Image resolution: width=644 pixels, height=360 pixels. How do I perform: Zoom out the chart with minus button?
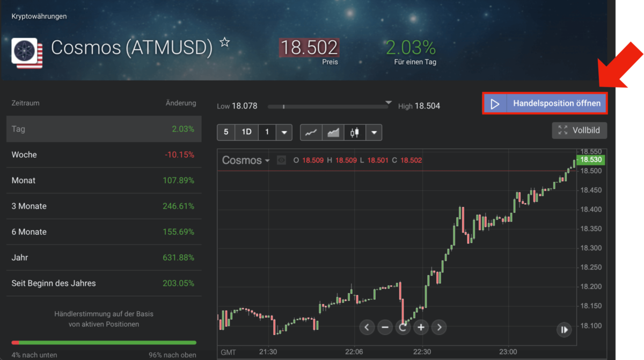[x=384, y=327]
